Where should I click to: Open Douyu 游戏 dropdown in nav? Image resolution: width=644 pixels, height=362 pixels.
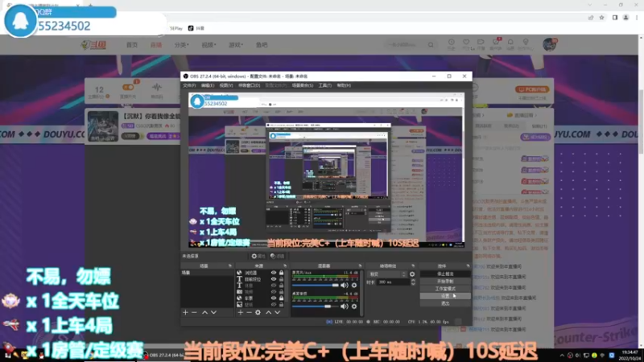pyautogui.click(x=236, y=45)
